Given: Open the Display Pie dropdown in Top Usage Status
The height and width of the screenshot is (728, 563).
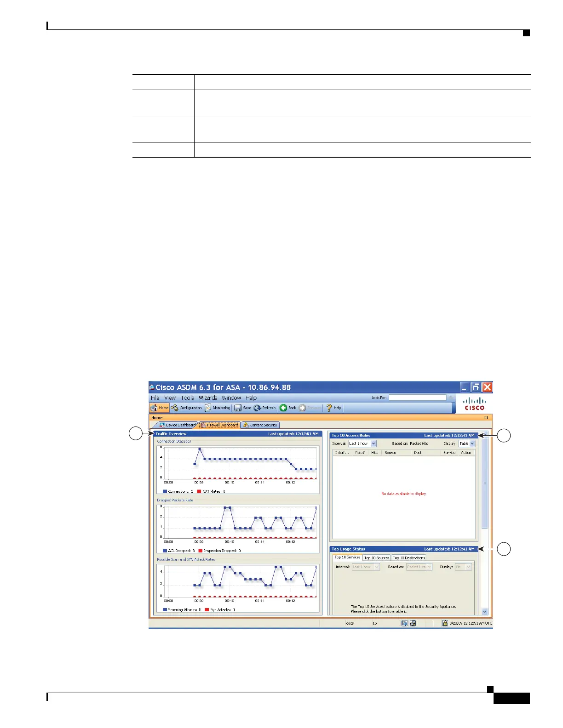Looking at the screenshot, I should 463,567.
